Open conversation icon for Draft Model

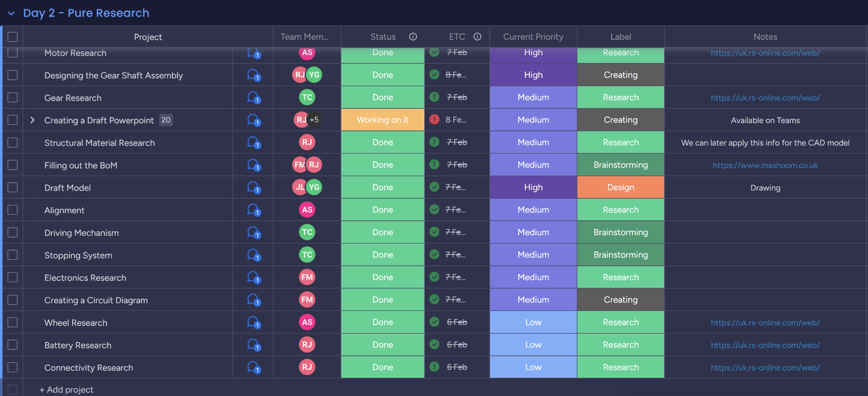click(254, 188)
